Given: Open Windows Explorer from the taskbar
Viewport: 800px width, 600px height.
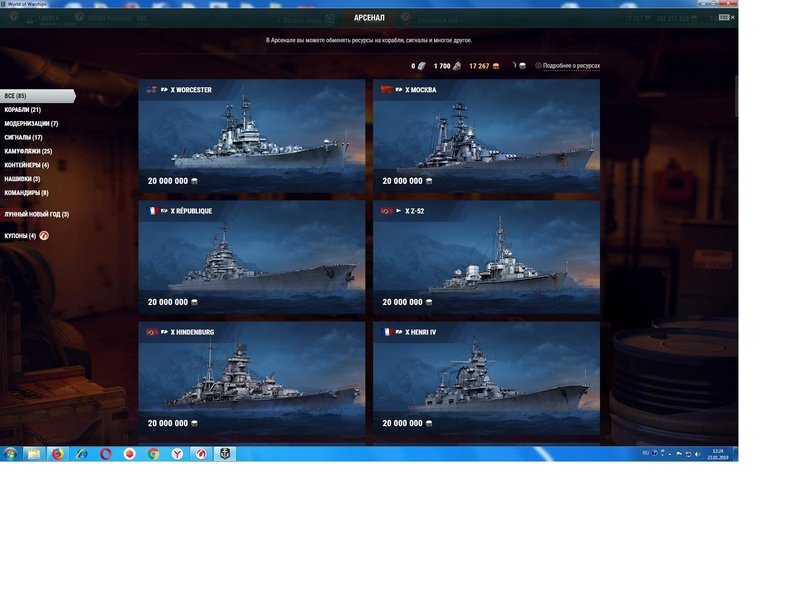Looking at the screenshot, I should tap(34, 454).
